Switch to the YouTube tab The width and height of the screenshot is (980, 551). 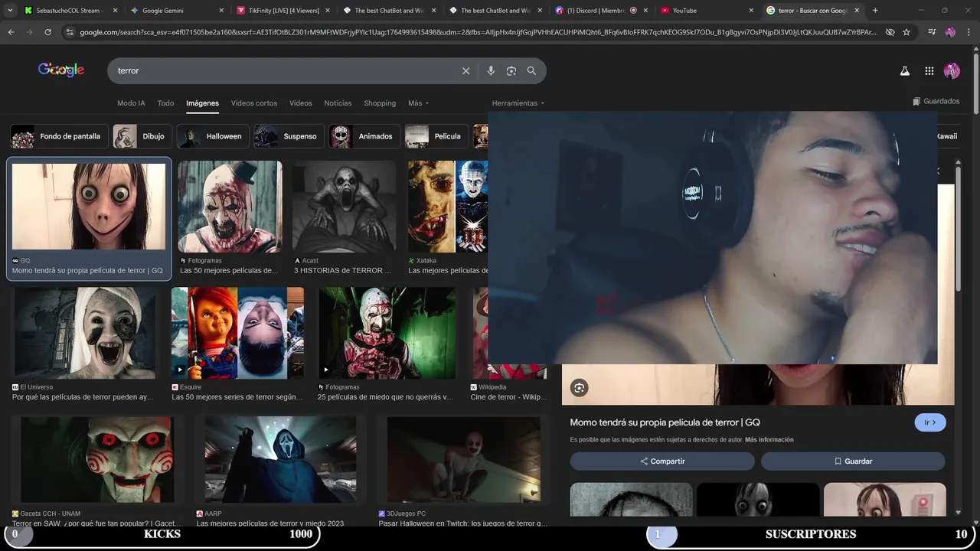[707, 11]
